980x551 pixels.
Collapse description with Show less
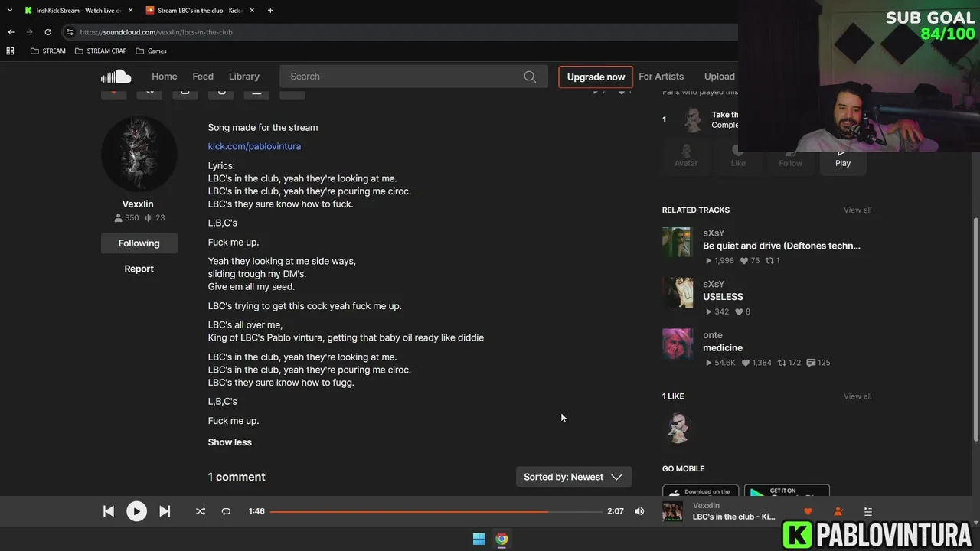point(230,442)
